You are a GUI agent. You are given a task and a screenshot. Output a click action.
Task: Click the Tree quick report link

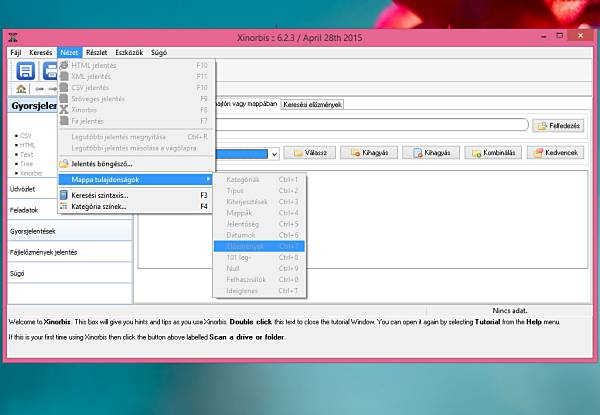pos(26,164)
